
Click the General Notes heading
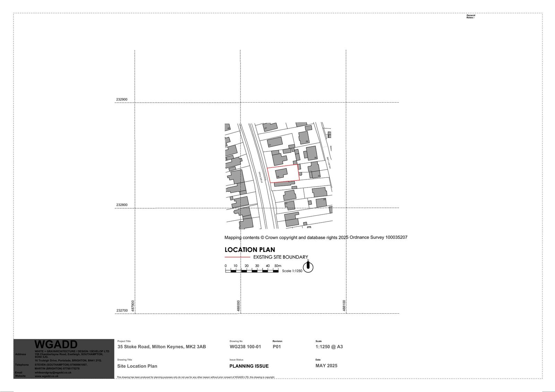click(x=471, y=16)
